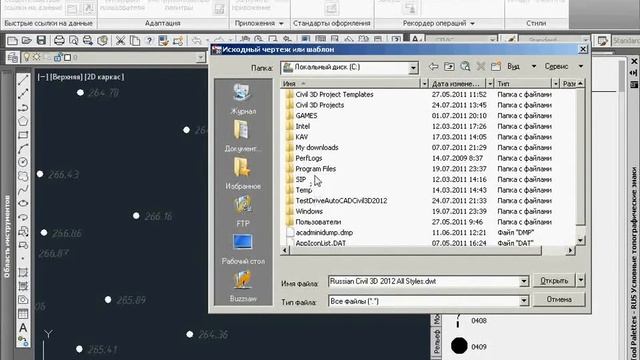Select the Multiline Text A tool

click(23, 327)
